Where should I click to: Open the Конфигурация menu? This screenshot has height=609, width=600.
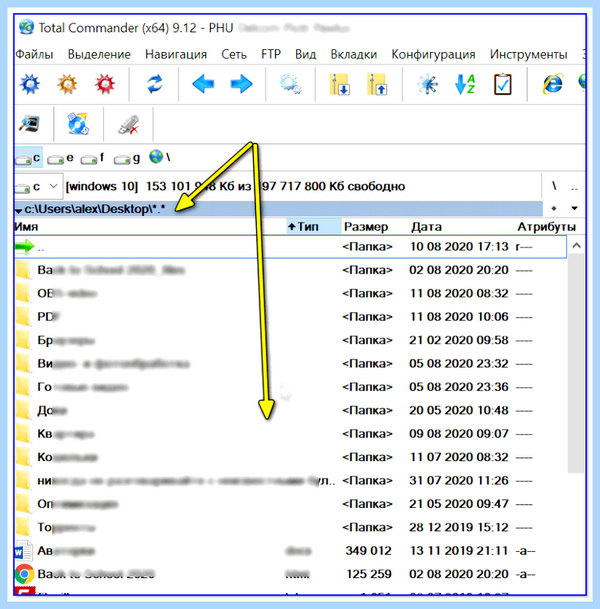[433, 54]
